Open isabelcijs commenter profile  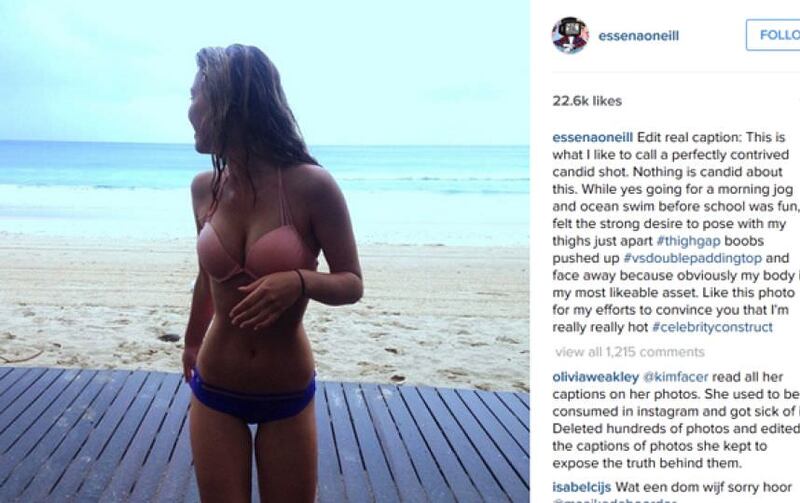click(x=582, y=488)
